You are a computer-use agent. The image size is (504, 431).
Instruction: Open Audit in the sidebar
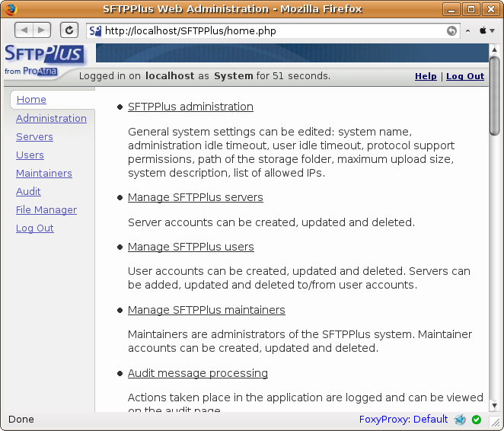click(28, 192)
